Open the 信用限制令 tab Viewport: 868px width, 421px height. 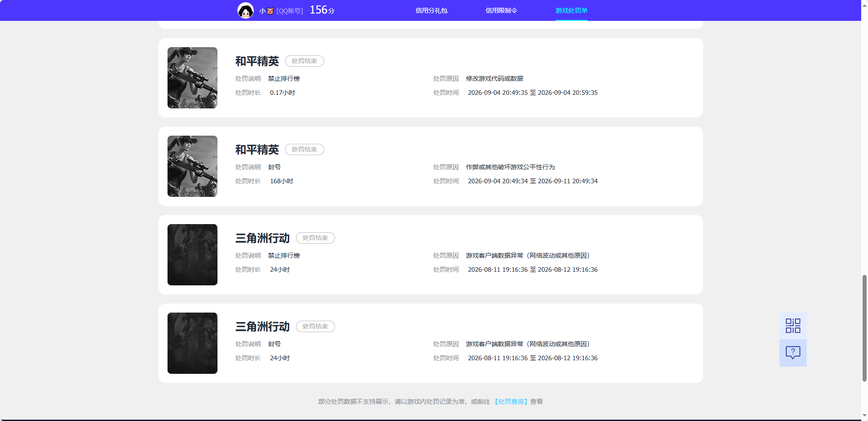coord(501,10)
